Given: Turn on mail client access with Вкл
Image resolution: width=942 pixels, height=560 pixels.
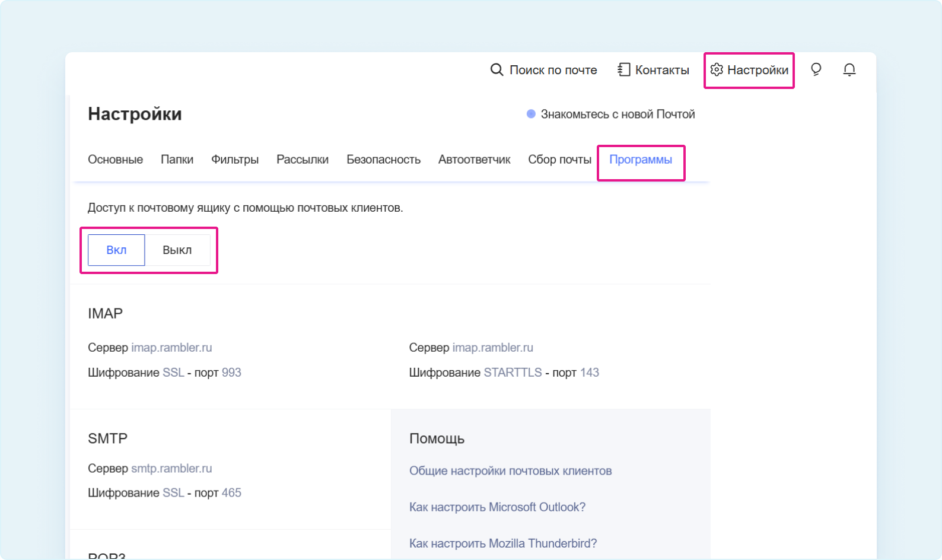Looking at the screenshot, I should [116, 250].
